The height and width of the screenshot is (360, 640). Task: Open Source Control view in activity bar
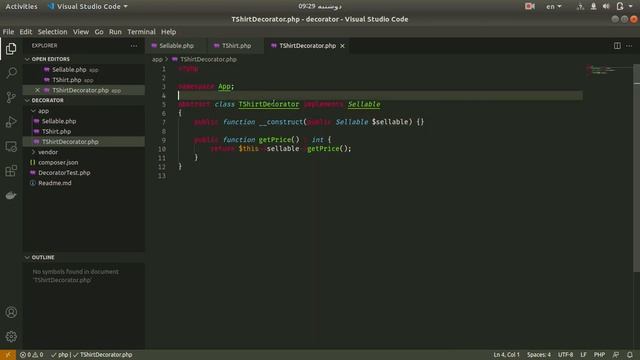[x=11, y=97]
